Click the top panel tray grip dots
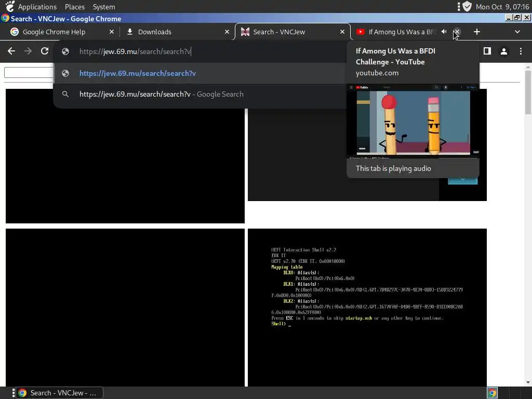532x399 pixels. click(459, 6)
